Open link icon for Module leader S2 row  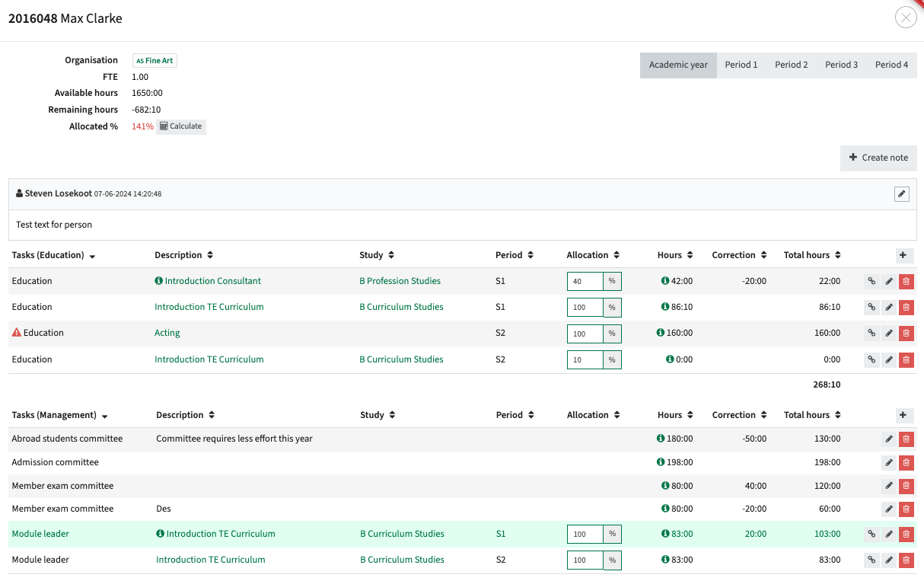(871, 560)
